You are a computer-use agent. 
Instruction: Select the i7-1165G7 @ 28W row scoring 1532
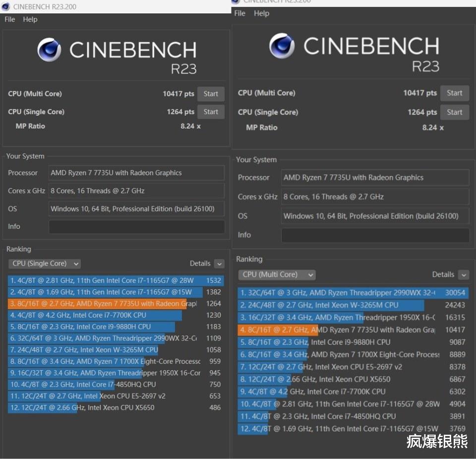(x=116, y=280)
